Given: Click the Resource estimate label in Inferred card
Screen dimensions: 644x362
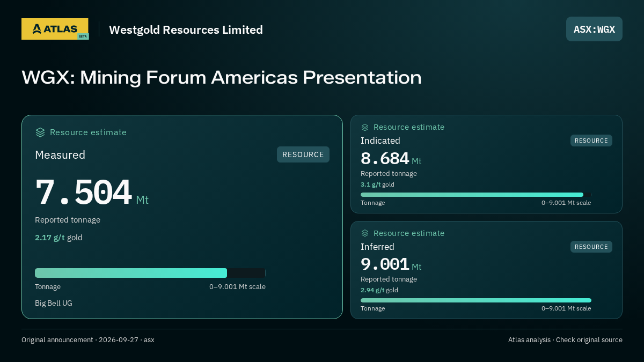Looking at the screenshot, I should click(409, 233).
